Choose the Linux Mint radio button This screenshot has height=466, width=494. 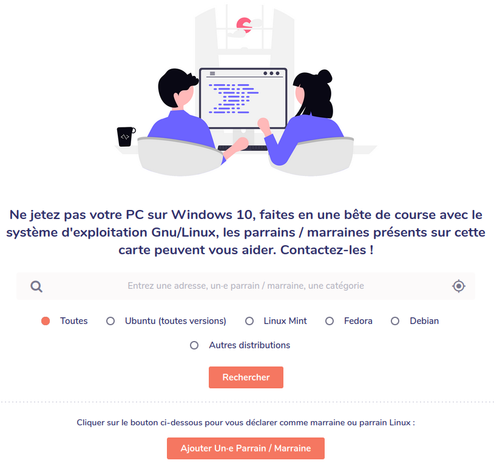tap(249, 321)
